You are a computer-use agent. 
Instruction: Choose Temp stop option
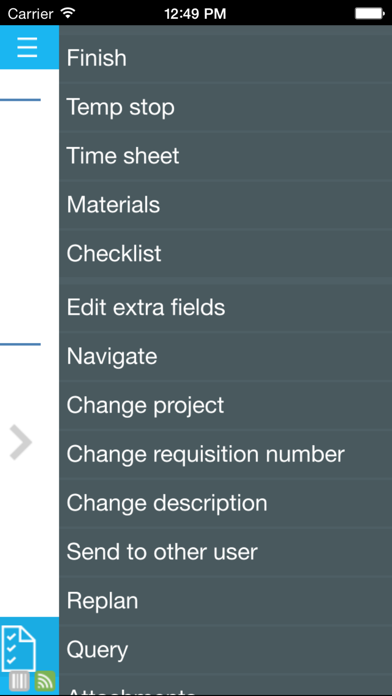226,107
